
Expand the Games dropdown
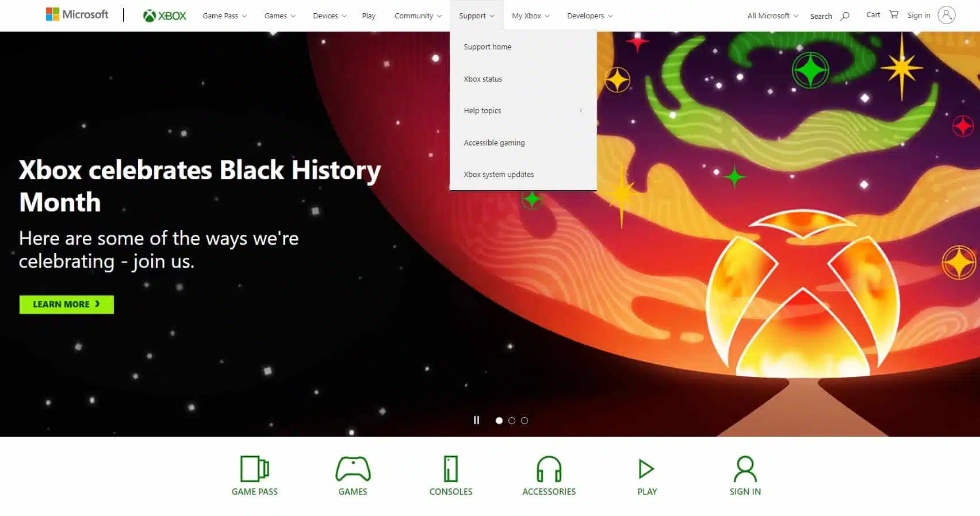(x=280, y=16)
